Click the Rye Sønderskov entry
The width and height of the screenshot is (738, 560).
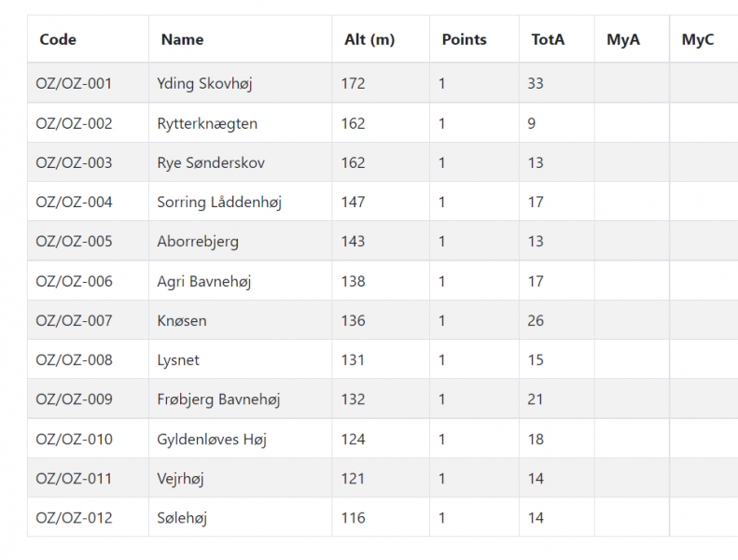[211, 163]
